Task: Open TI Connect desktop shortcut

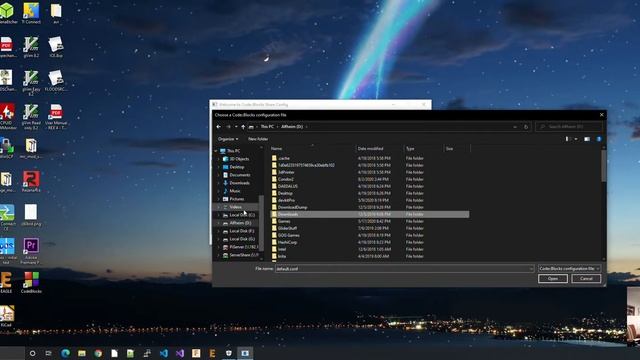Action: tap(31, 13)
